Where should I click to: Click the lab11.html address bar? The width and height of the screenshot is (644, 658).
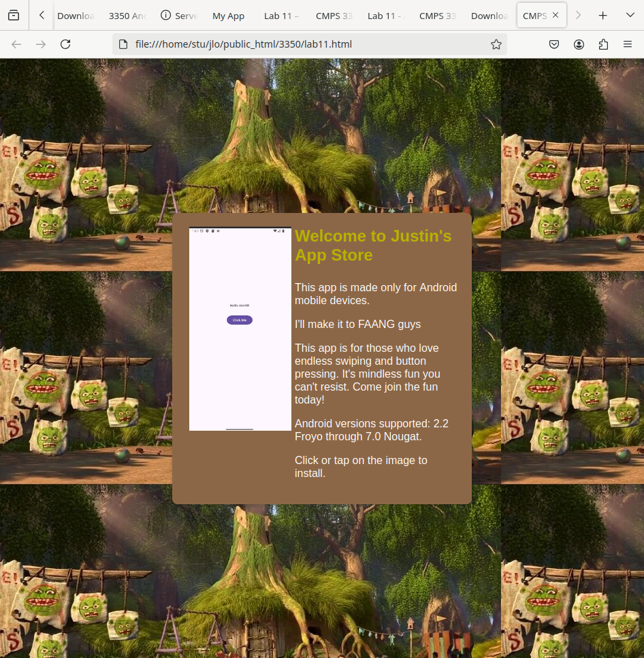tap(306, 44)
